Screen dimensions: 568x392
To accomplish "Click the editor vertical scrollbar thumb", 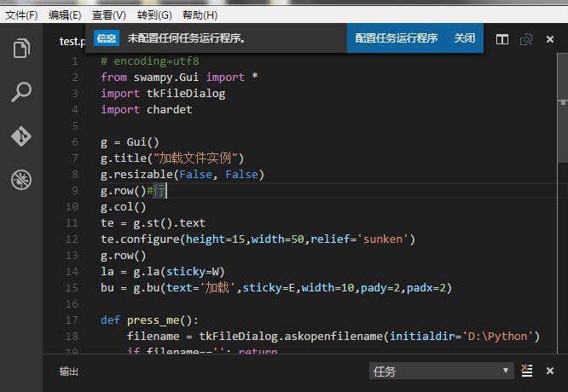I will click(x=563, y=107).
